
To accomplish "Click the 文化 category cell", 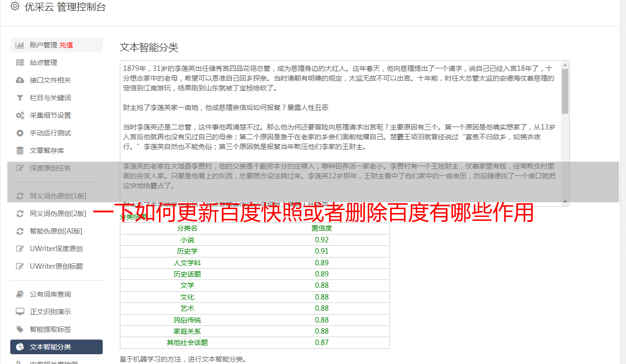I will (187, 297).
